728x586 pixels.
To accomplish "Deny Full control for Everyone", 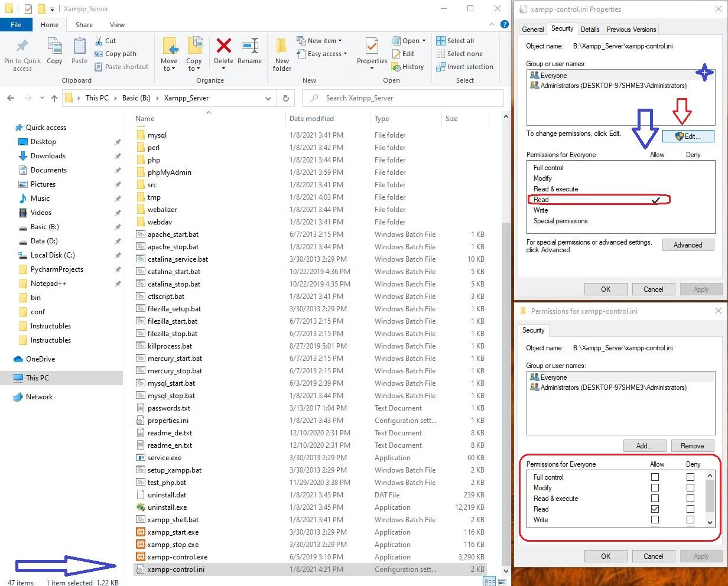I will pos(690,477).
